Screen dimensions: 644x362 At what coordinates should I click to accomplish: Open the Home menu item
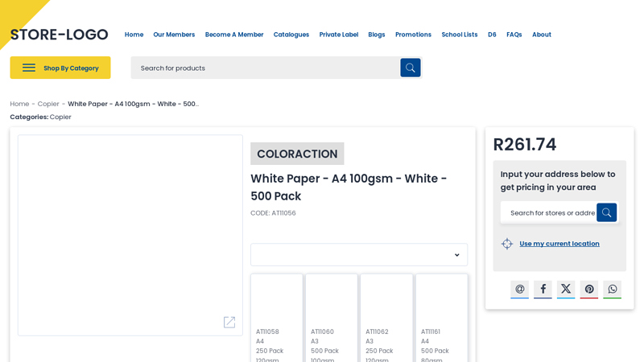click(x=134, y=35)
